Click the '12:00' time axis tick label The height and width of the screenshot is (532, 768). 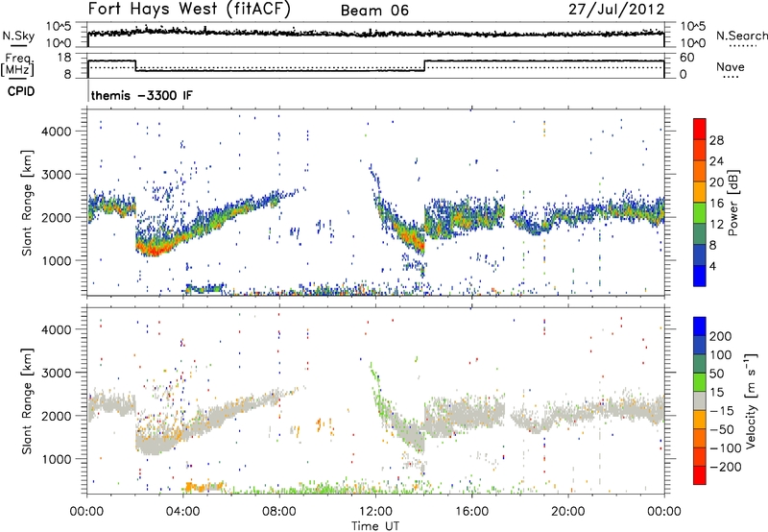375,512
